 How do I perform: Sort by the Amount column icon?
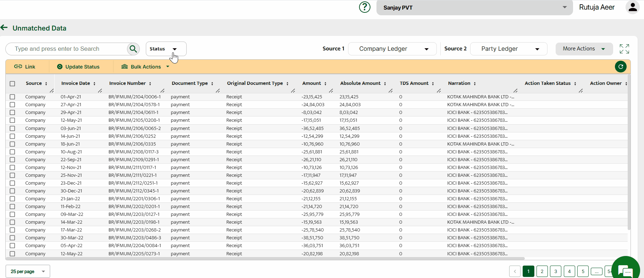325,84
